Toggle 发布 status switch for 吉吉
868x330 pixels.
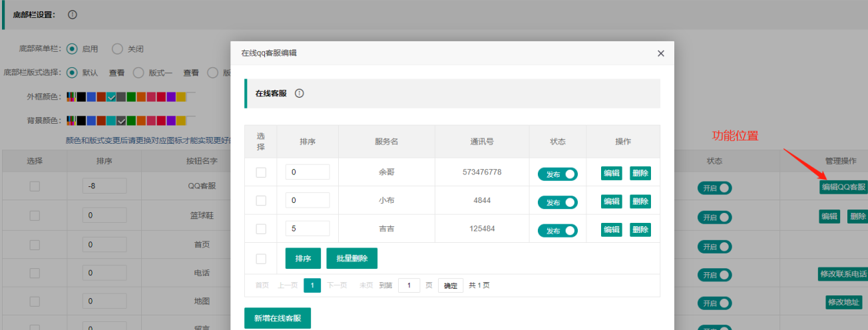point(557,230)
